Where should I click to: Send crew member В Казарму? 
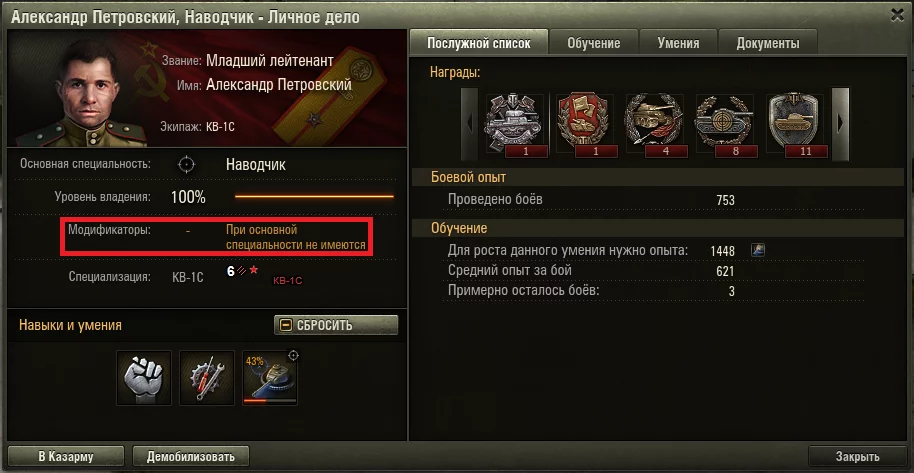(x=66, y=457)
